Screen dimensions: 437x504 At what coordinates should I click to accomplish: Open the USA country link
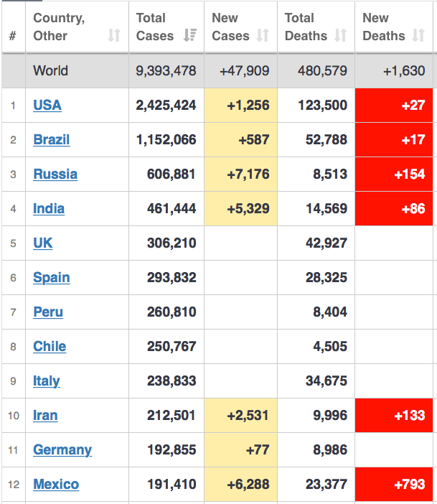47,106
